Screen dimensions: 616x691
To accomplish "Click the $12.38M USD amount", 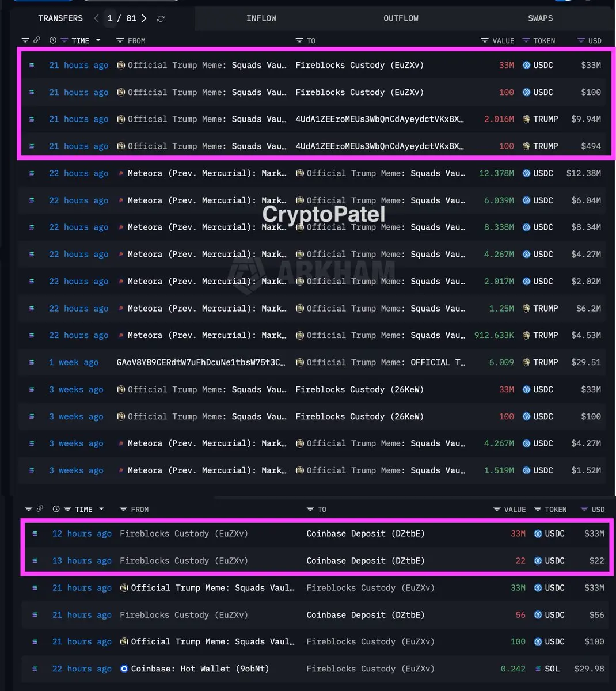I will (x=584, y=173).
